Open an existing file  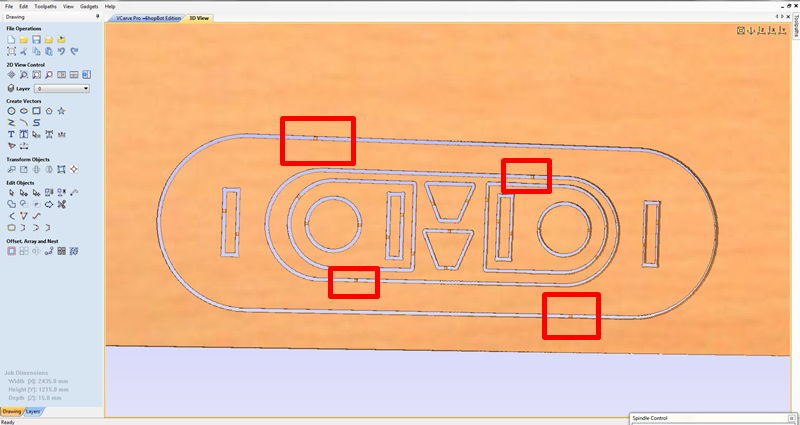(x=23, y=39)
